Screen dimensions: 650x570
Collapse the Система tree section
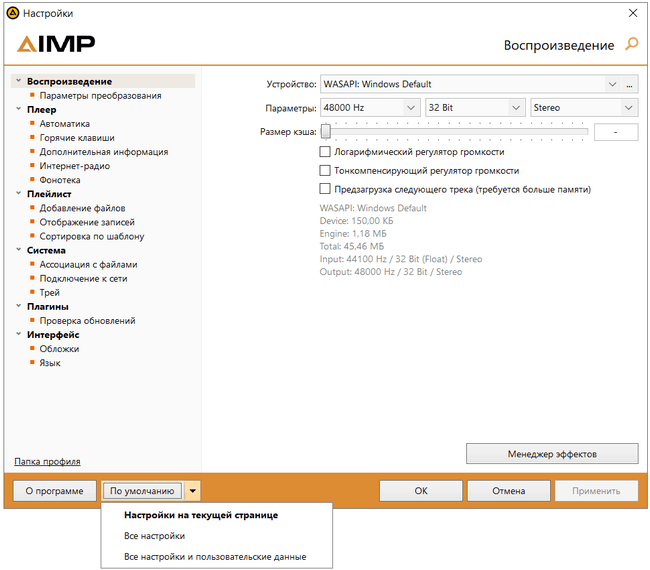(18, 250)
